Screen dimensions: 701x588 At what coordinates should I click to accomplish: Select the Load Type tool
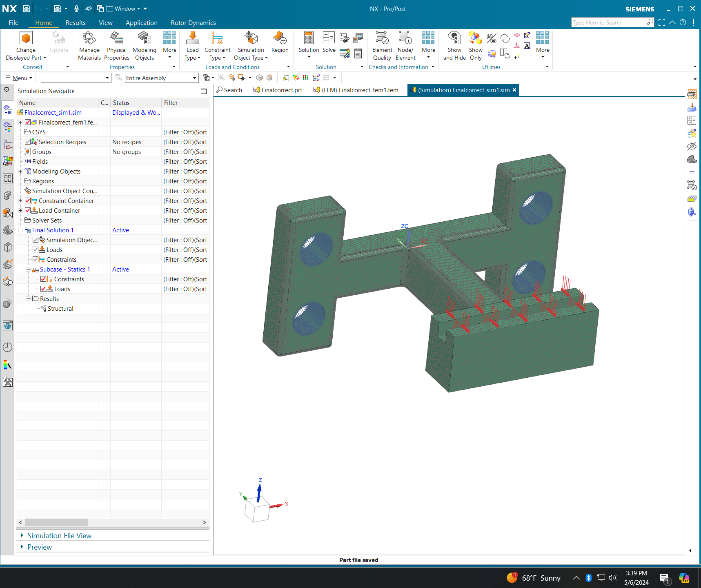tap(192, 45)
